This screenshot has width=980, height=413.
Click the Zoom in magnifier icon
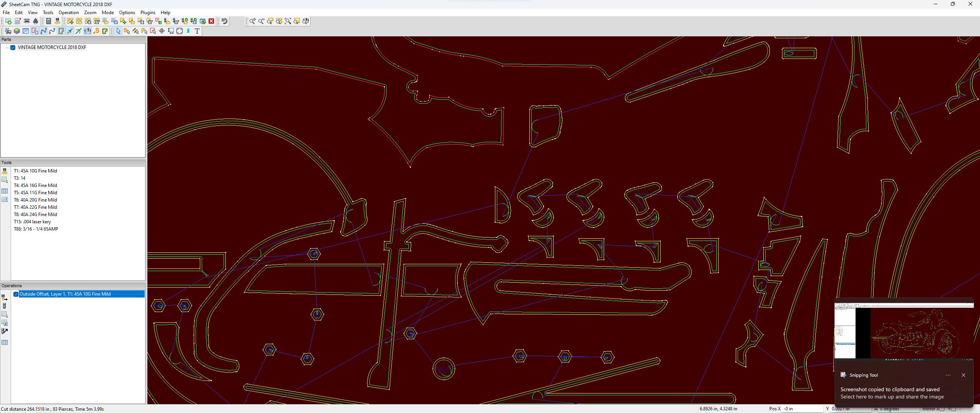[252, 21]
